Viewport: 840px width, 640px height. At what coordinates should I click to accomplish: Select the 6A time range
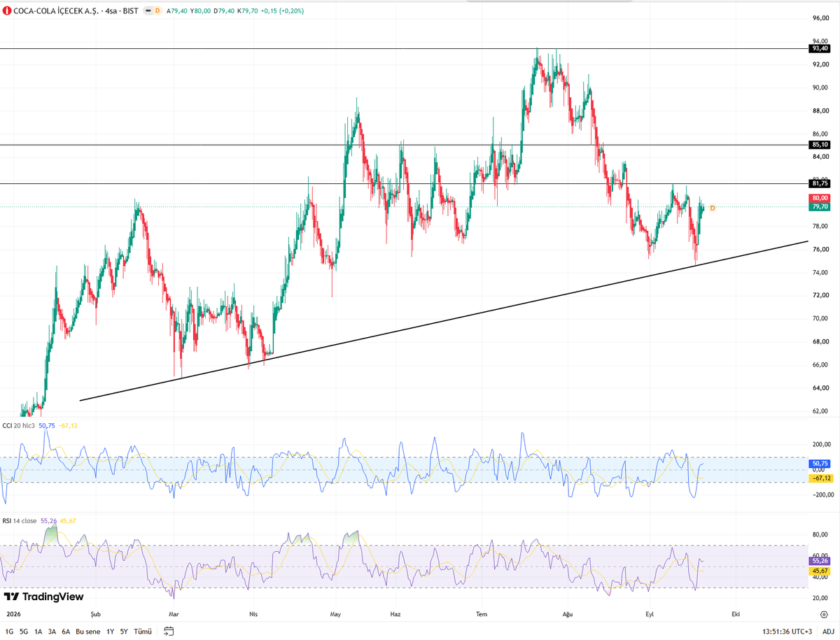click(x=66, y=631)
